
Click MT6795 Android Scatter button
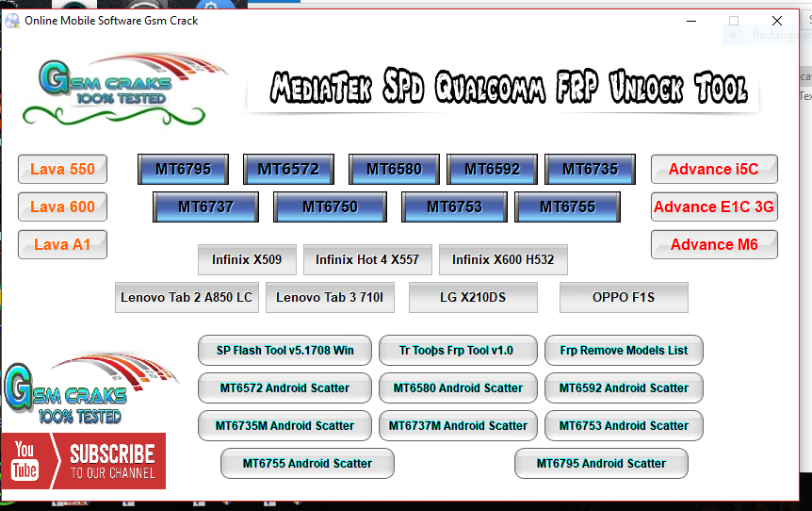tap(601, 463)
